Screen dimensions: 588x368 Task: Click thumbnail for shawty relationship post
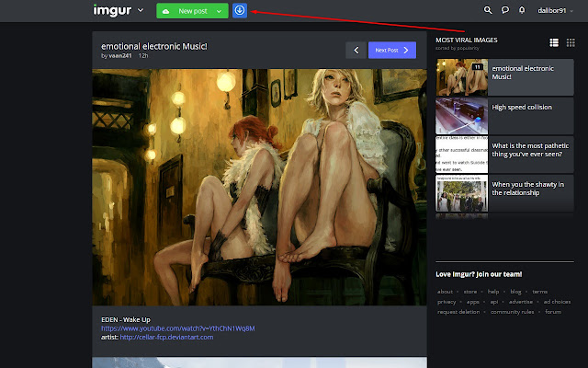click(461, 193)
